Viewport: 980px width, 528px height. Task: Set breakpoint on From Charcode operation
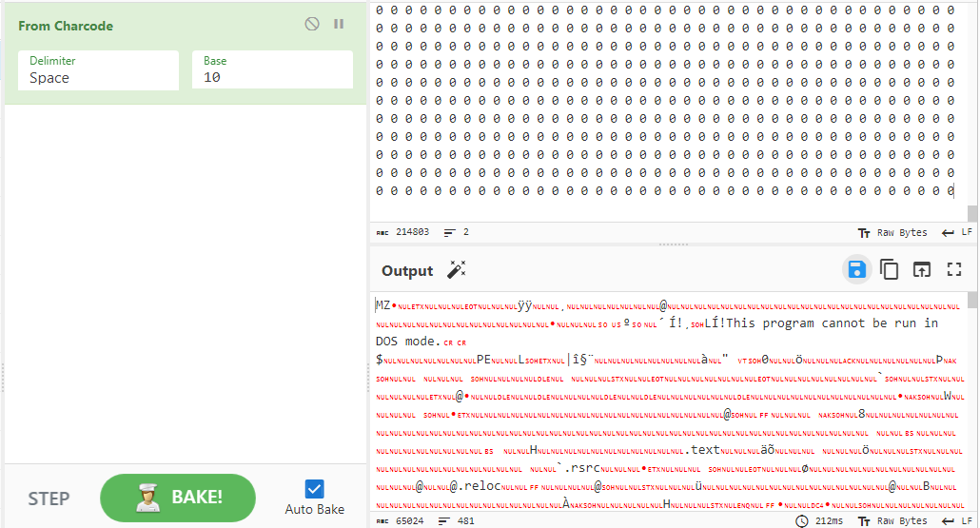click(x=339, y=25)
